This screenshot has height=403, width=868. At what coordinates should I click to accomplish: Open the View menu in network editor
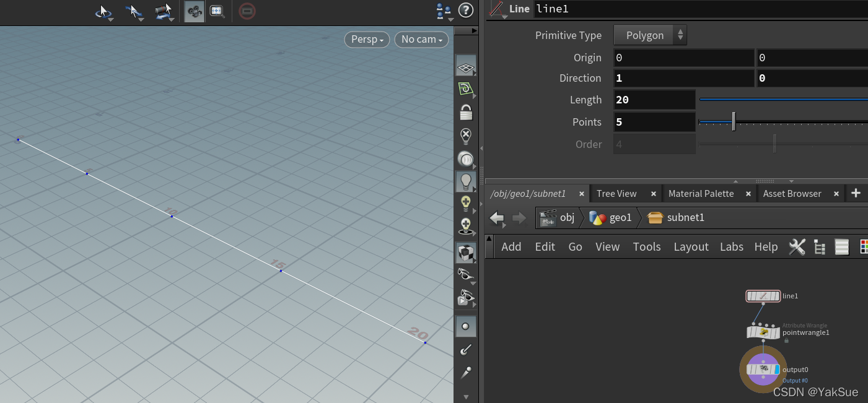tap(608, 247)
